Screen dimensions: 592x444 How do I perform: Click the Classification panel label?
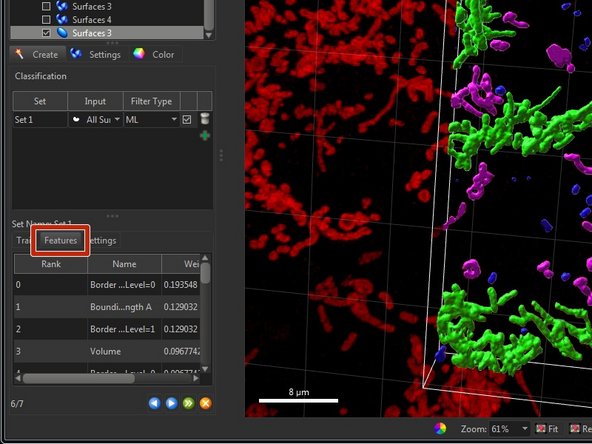click(41, 76)
